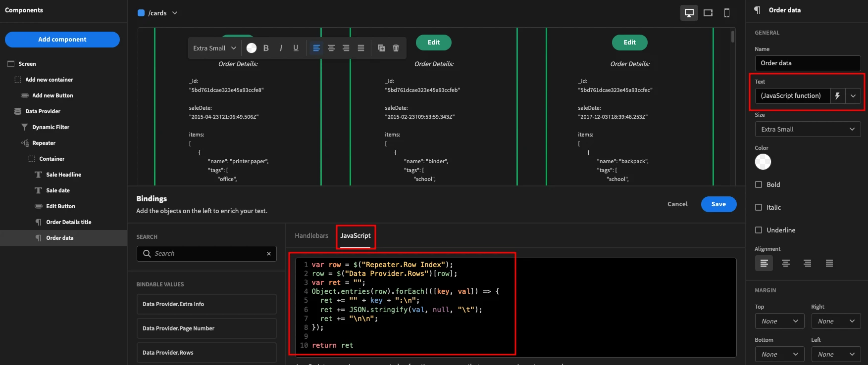
Task: Delete component with trash icon
Action: (x=396, y=48)
